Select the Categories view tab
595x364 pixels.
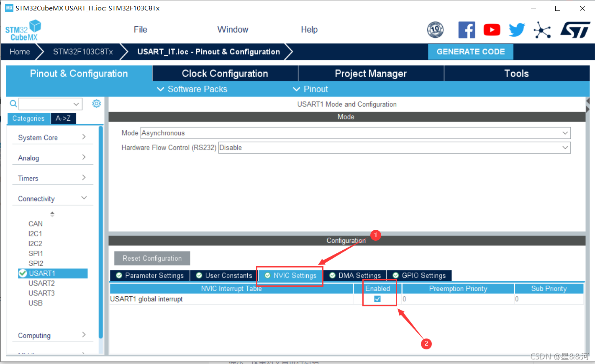tap(28, 118)
